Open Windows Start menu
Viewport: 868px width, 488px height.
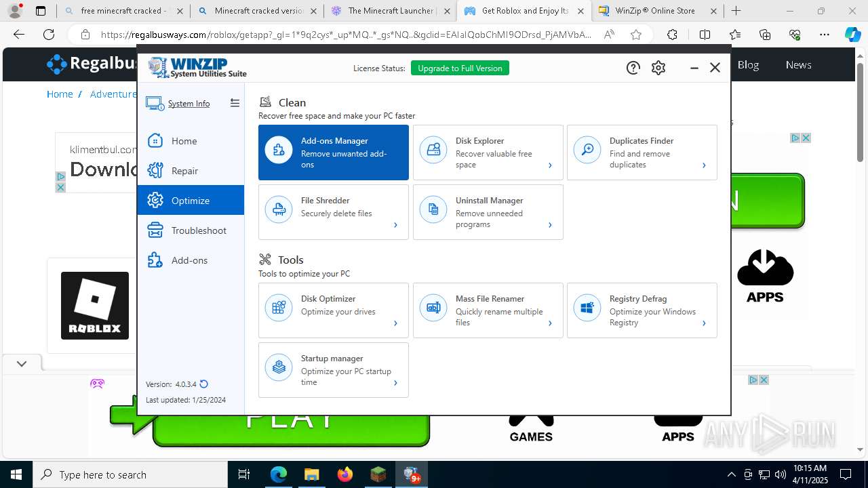click(16, 474)
